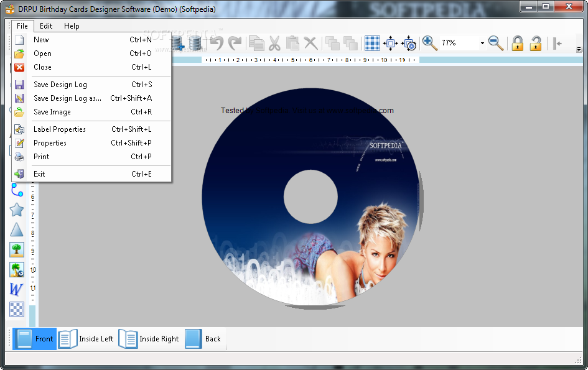Image resolution: width=588 pixels, height=370 pixels.
Task: Open the File menu
Action: click(22, 26)
